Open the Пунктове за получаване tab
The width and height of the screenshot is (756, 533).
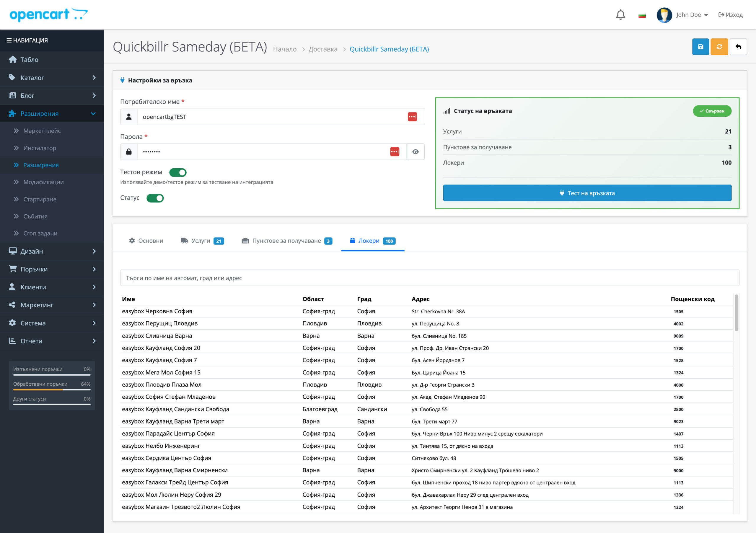click(287, 241)
